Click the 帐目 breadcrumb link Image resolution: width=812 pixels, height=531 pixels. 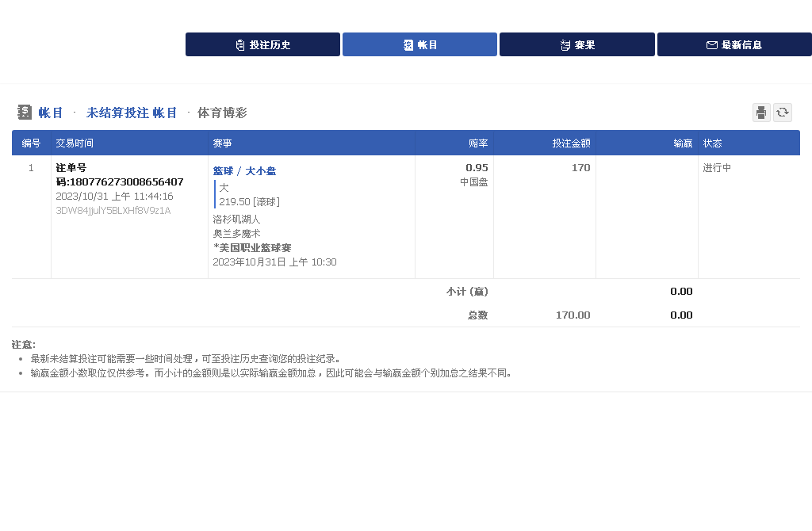click(51, 113)
